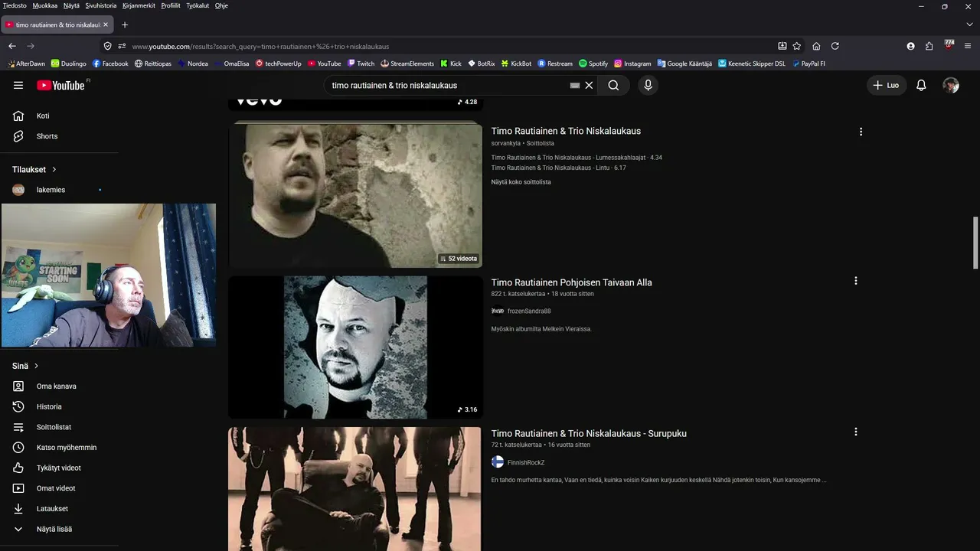Open the Spotify bookmark
Viewport: 980px width, 551px height.
pyautogui.click(x=593, y=64)
